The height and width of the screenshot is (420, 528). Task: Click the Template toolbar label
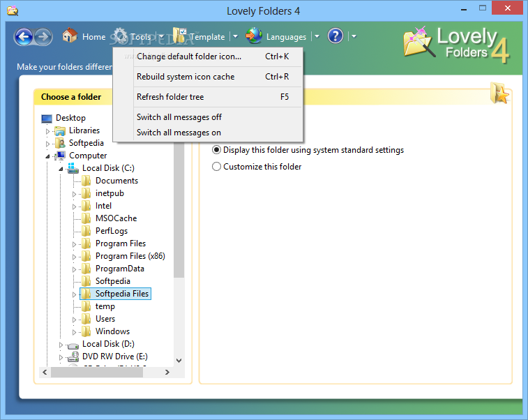tap(207, 37)
